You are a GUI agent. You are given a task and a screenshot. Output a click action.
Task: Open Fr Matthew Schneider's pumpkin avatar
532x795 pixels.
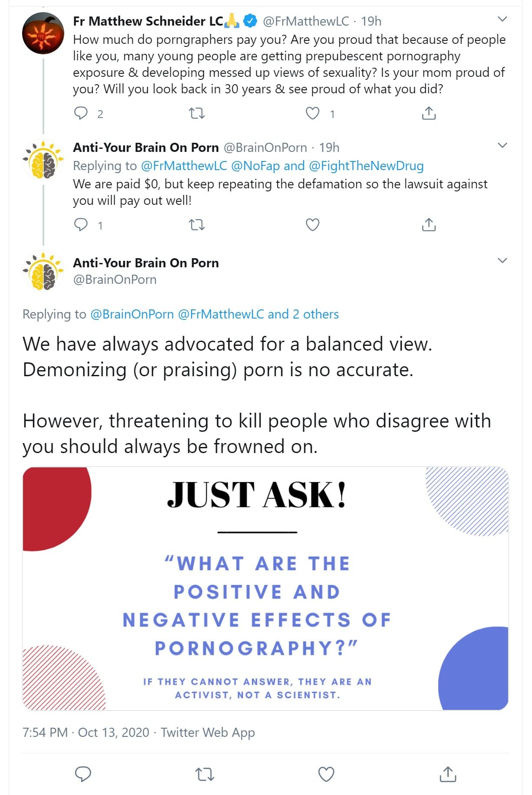(43, 33)
